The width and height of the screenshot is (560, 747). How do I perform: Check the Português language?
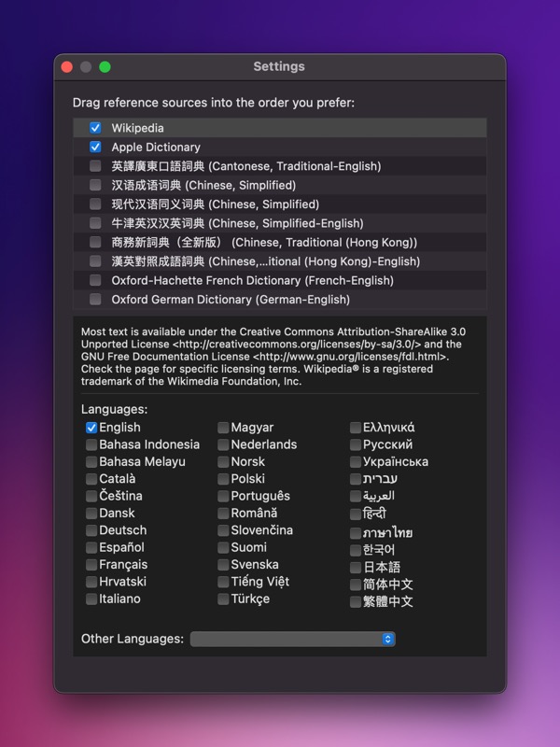(x=223, y=497)
